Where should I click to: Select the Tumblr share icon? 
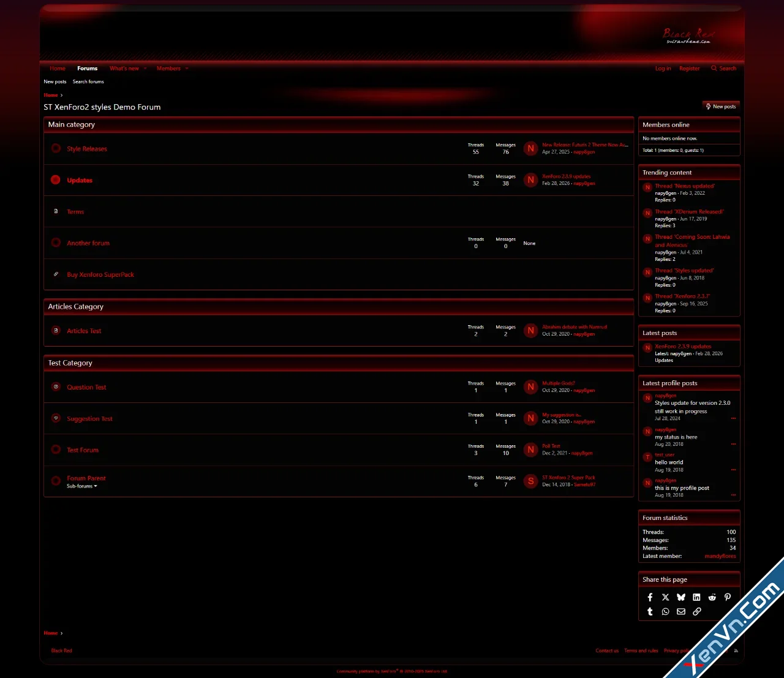(650, 611)
